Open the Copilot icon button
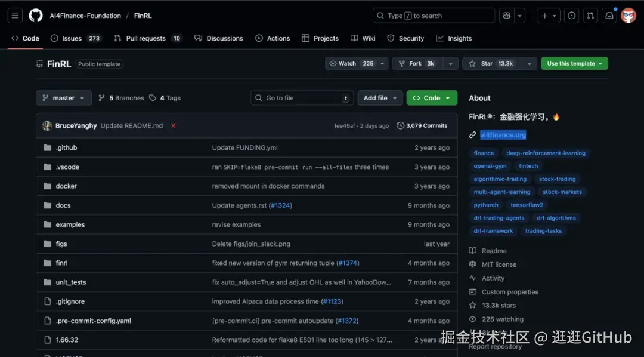 click(x=507, y=16)
